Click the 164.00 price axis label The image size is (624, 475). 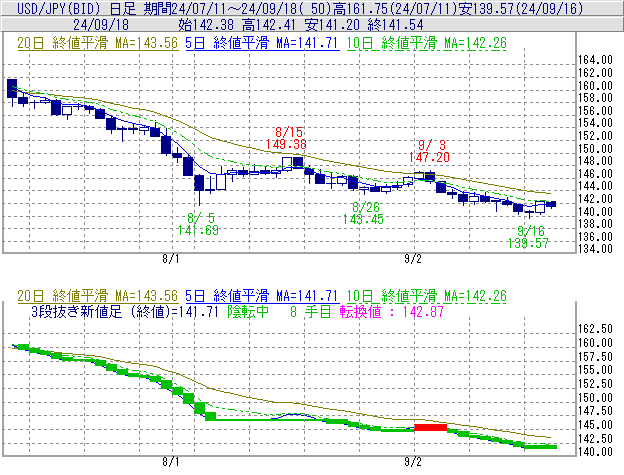point(595,60)
